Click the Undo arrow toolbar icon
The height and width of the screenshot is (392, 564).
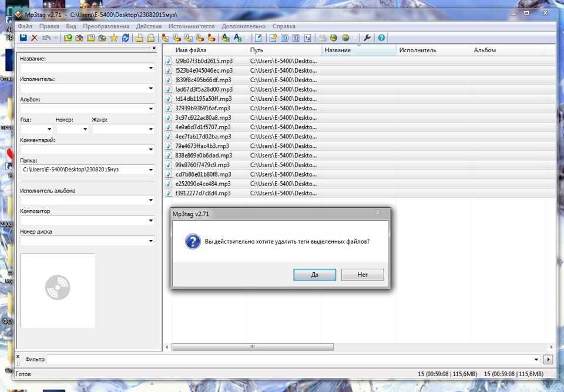pos(46,38)
